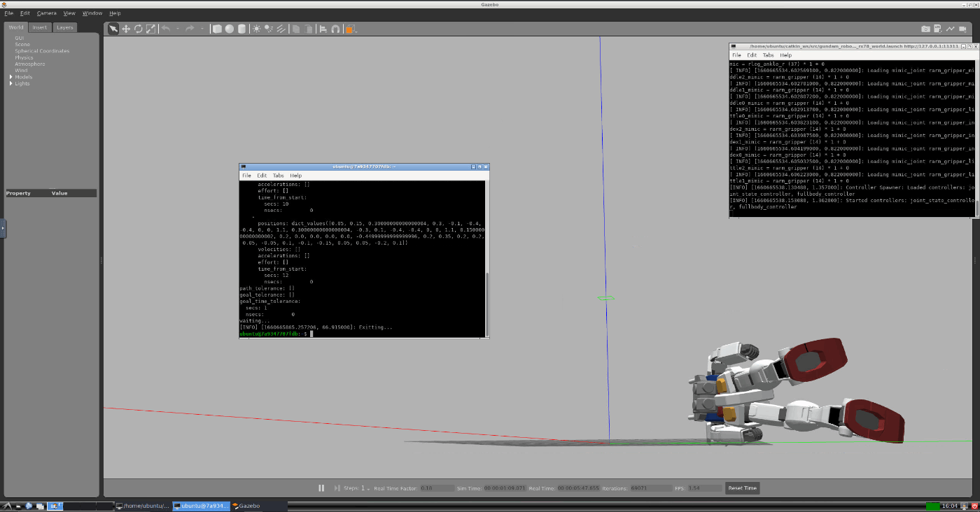The height and width of the screenshot is (512, 980).
Task: Click the Real Time Factor field
Action: click(x=436, y=488)
